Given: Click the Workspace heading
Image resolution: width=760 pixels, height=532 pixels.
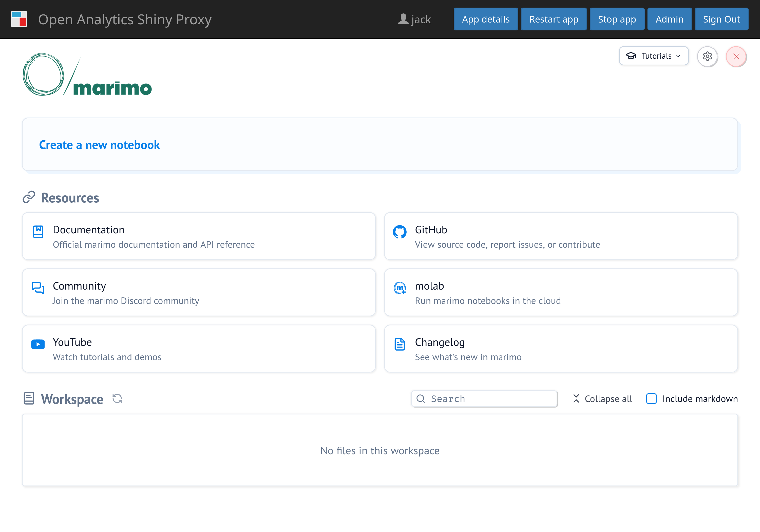Looking at the screenshot, I should pyautogui.click(x=72, y=399).
